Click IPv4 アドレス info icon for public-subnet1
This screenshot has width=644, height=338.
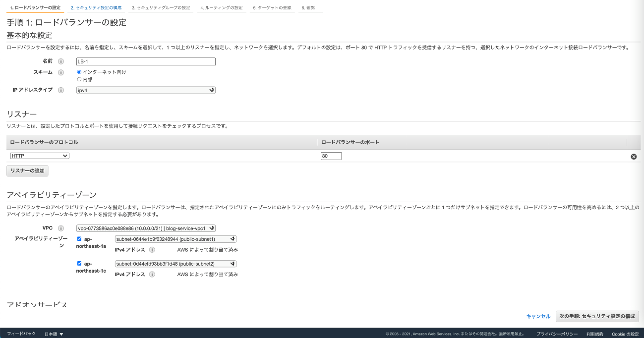(x=152, y=250)
